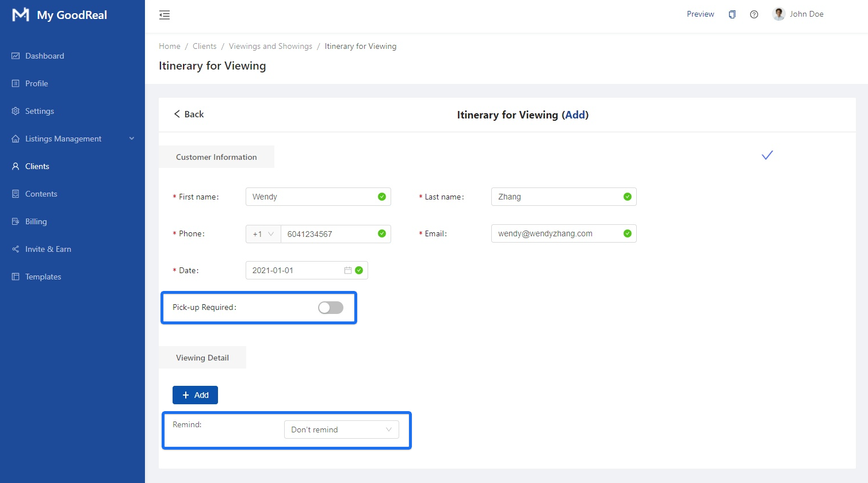Click the copy/clipboard icon beside Preview

[732, 14]
